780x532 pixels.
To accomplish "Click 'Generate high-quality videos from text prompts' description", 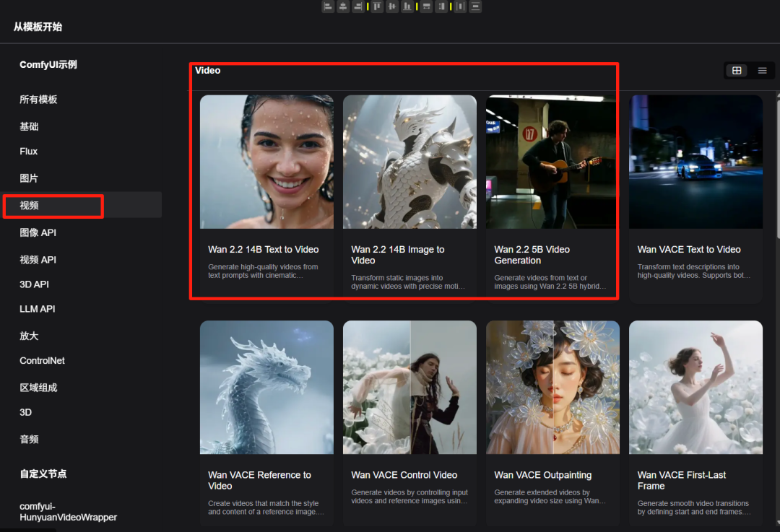I will [263, 271].
